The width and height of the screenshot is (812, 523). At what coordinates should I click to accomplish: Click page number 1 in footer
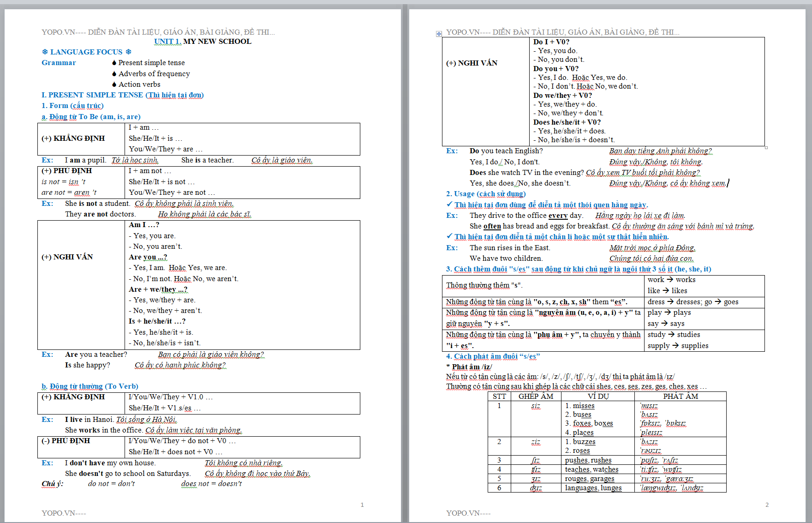(x=362, y=505)
